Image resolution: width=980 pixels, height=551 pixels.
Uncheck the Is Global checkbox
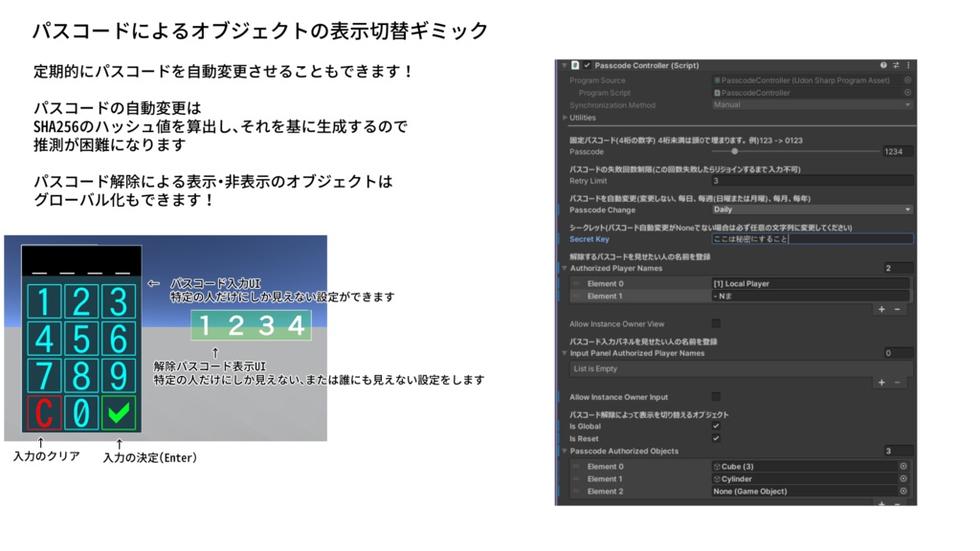tap(715, 427)
